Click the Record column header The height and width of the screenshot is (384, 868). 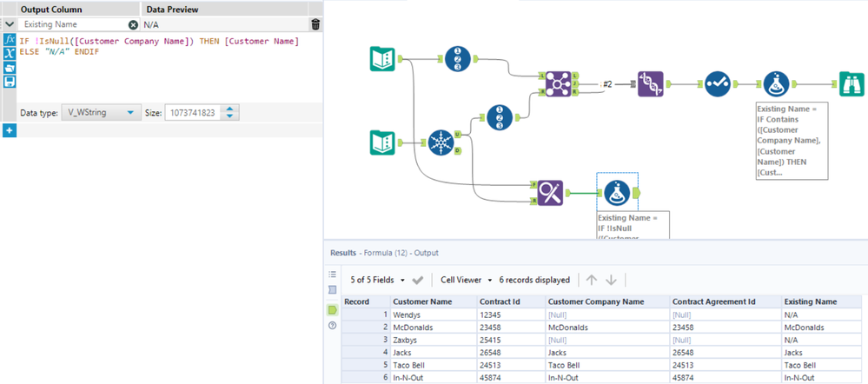[x=365, y=301]
